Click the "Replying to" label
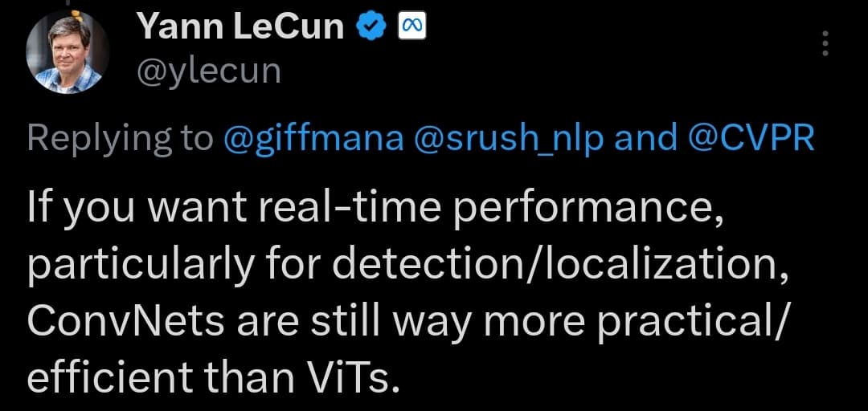Screen dimensions: 868x411 pyautogui.click(x=121, y=139)
